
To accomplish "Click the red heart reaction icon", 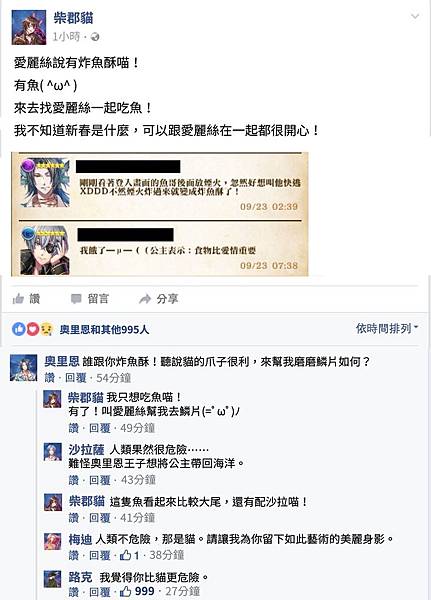I will (32, 329).
